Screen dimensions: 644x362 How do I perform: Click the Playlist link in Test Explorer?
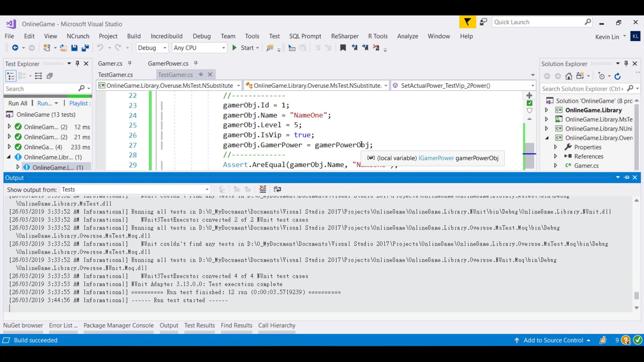coord(79,104)
